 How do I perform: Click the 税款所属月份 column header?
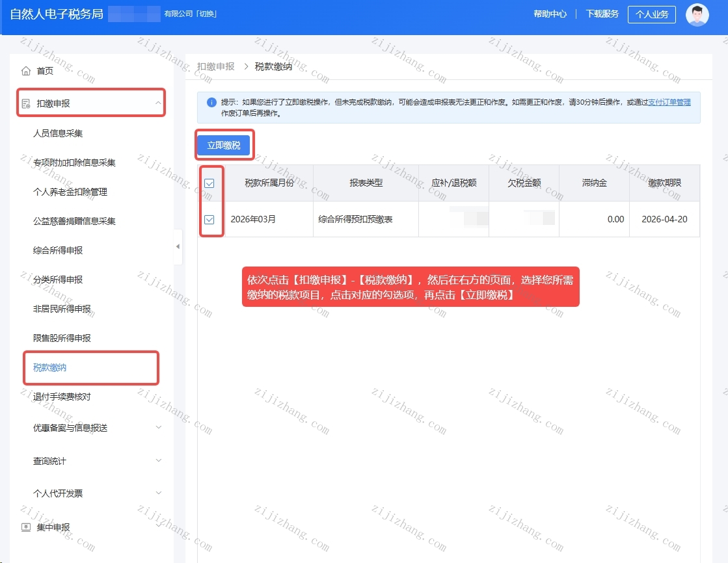[x=269, y=183]
